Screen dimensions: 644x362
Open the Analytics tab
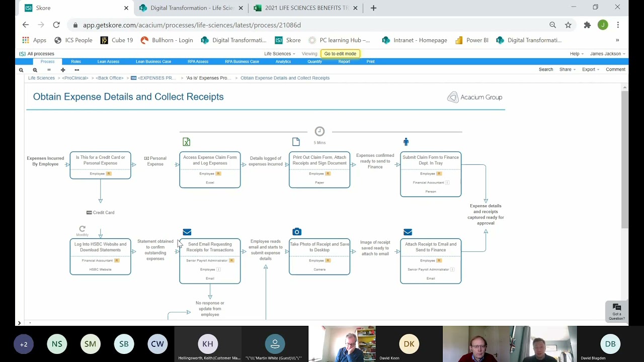pos(283,62)
